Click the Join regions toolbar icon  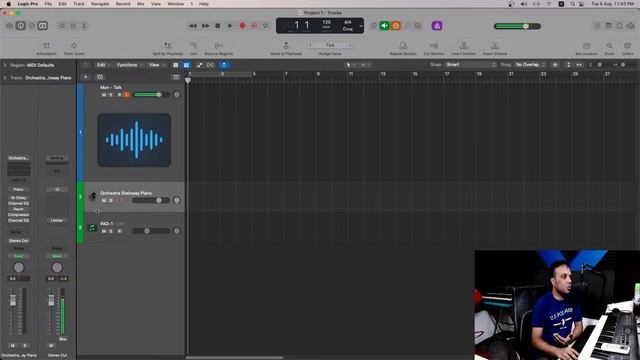[193, 45]
